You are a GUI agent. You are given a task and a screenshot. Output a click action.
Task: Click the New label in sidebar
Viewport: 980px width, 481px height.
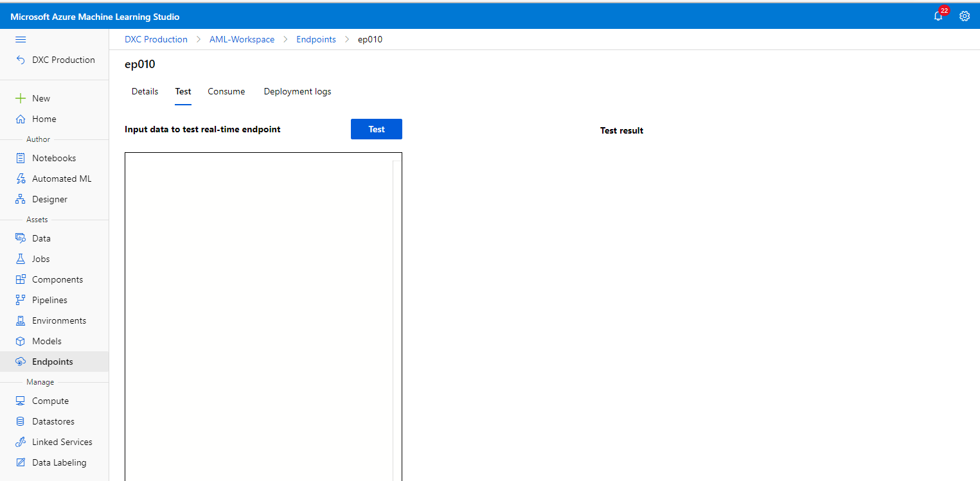pos(41,98)
